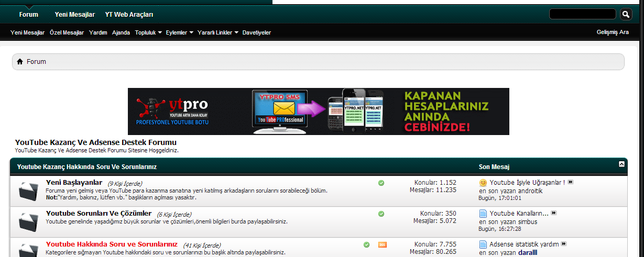Switch to the Forum tab
Viewport: 644px width, 257px height.
click(x=29, y=15)
